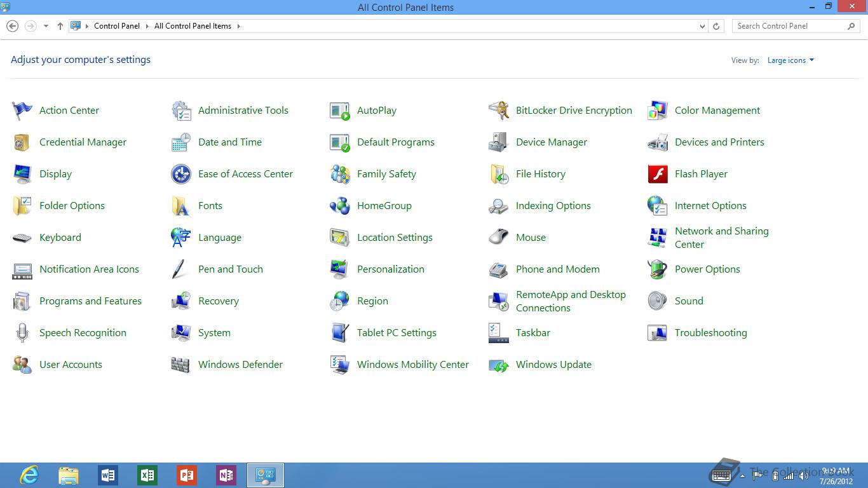
Task: Launch PowerPoint from the taskbar
Action: [187, 475]
